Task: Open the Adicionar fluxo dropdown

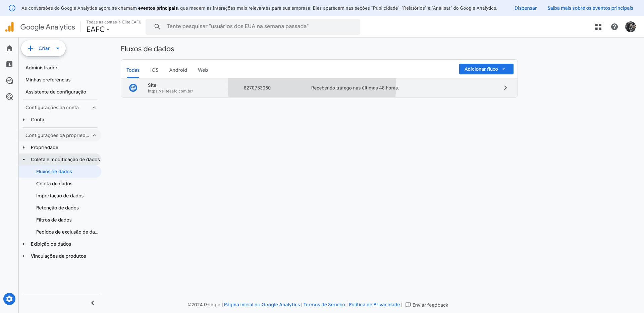Action: (x=486, y=69)
